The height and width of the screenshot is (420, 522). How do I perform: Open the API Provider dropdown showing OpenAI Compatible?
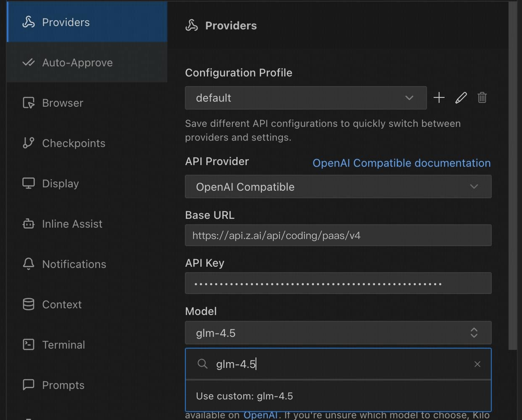tap(338, 186)
